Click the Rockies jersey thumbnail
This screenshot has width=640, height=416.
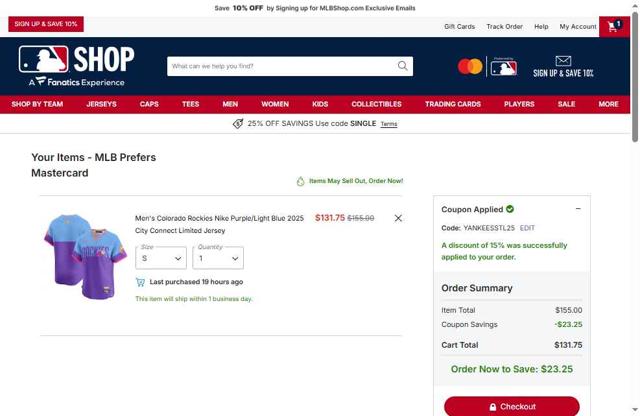click(x=86, y=256)
